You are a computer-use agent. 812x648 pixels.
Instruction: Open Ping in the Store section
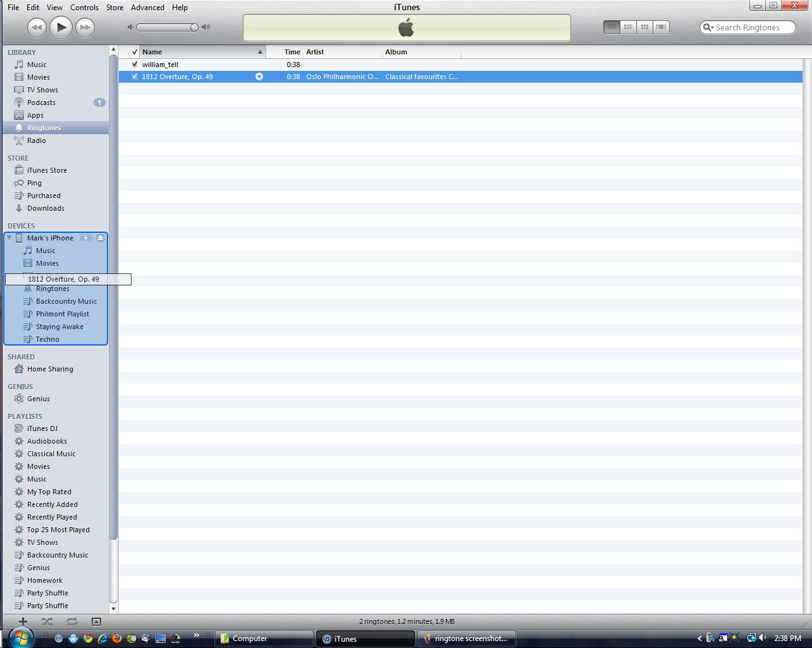[34, 183]
